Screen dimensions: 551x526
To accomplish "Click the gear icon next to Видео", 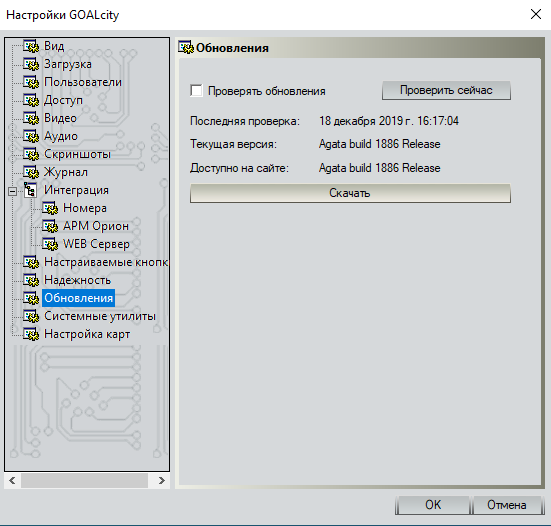I will click(31, 118).
